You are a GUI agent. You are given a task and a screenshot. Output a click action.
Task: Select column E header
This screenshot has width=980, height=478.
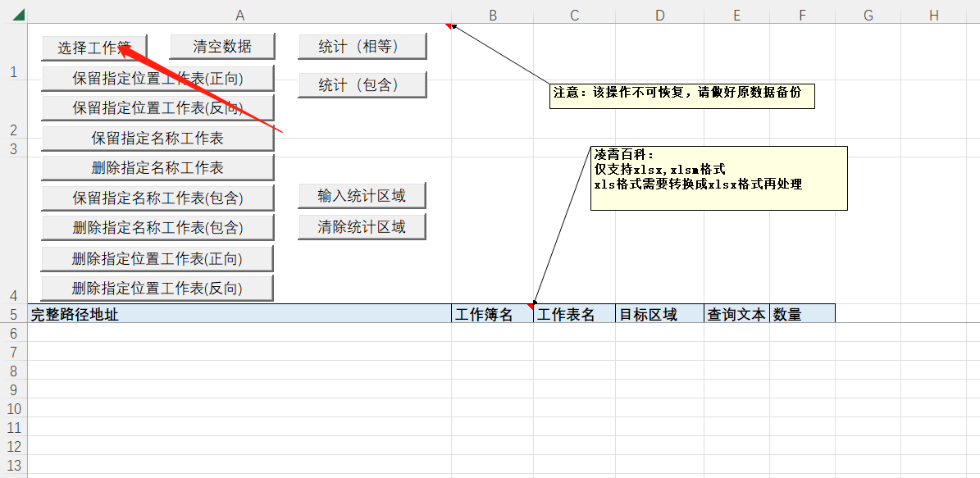[x=737, y=16]
